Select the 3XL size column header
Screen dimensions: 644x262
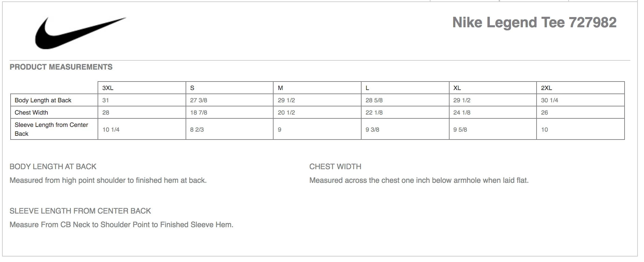tap(108, 88)
